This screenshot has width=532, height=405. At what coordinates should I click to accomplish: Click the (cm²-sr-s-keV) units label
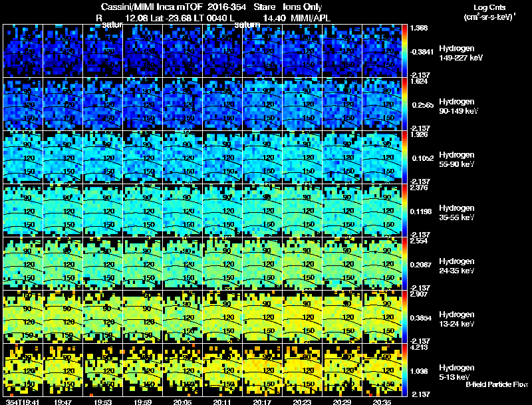[489, 17]
